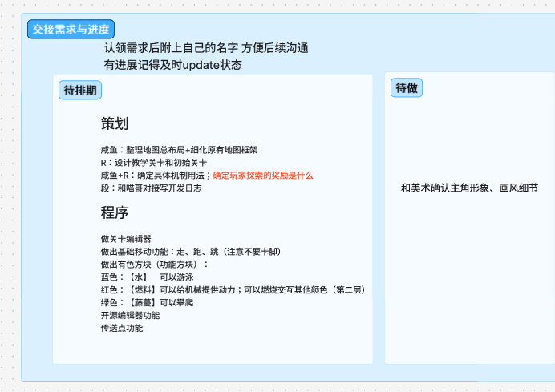Click the task 段：和喵哥对接写开发日志
This screenshot has width=555, height=392.
(151, 188)
